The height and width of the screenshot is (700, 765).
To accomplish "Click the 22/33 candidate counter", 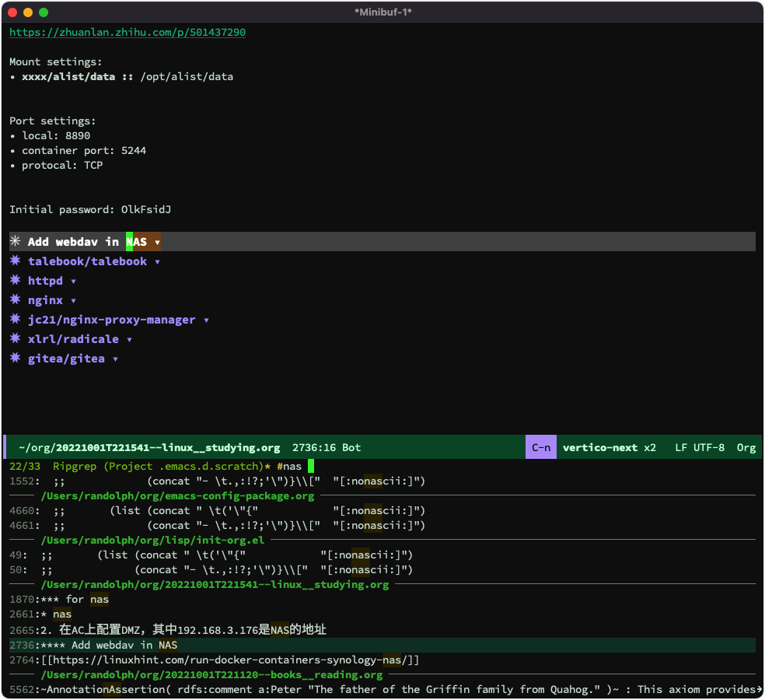I will click(25, 466).
